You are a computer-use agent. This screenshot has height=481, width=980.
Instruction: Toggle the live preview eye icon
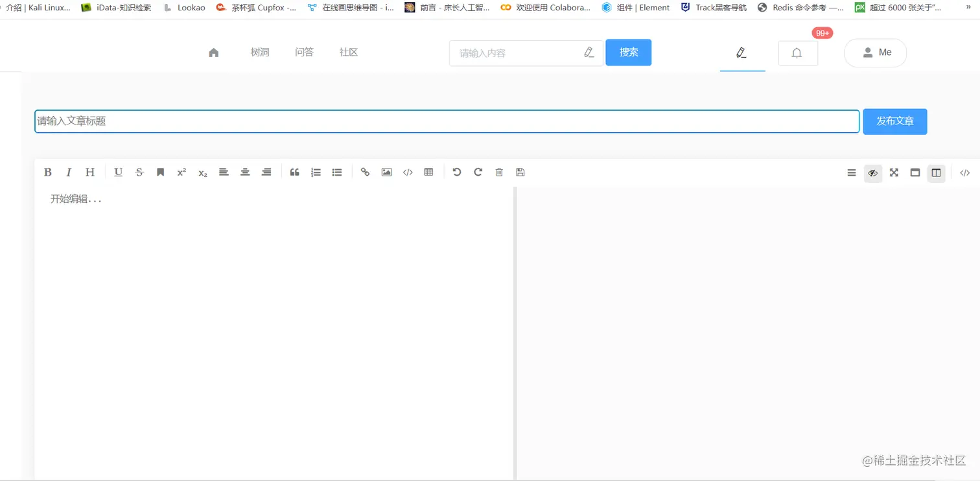pyautogui.click(x=873, y=173)
